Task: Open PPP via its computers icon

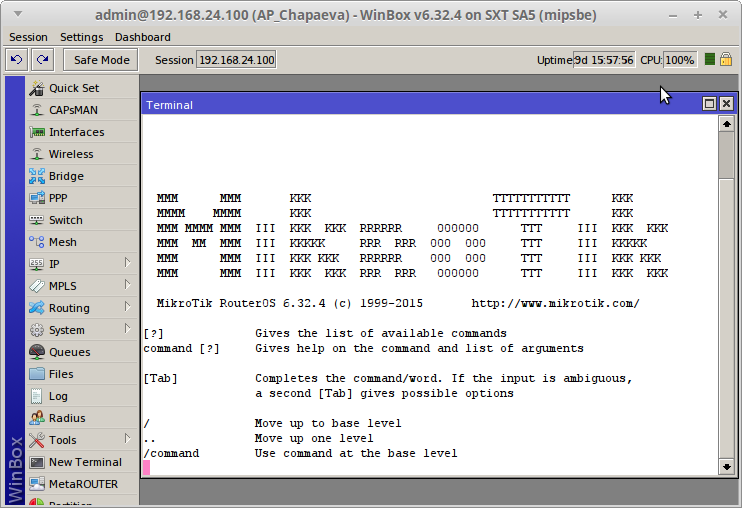Action: [x=36, y=198]
